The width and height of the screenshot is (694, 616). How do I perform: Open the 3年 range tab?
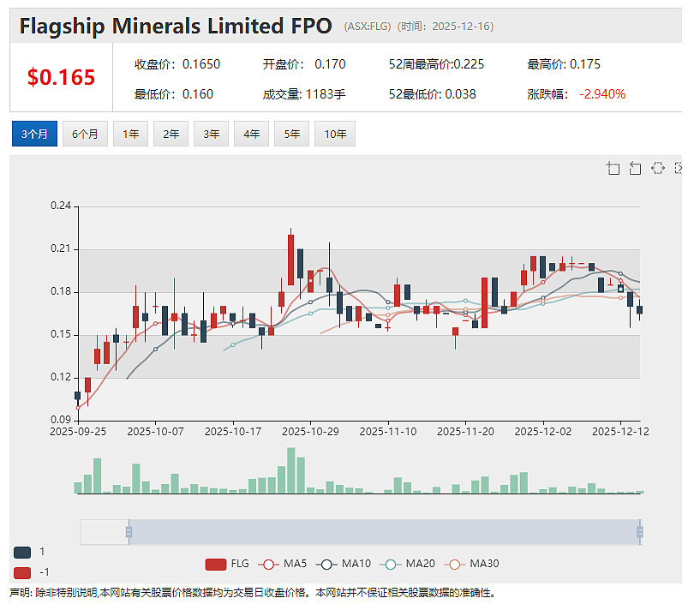coord(211,134)
